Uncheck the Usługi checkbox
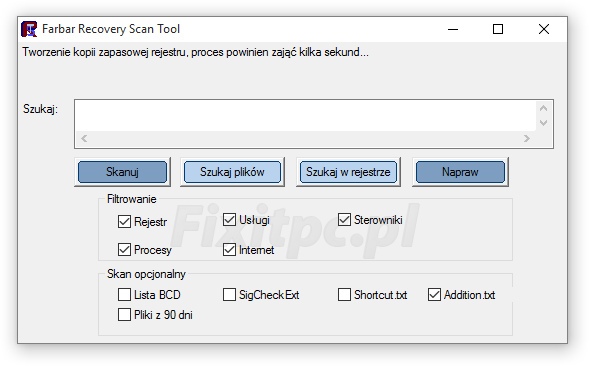Screen dimensions: 589x366 click(x=230, y=219)
